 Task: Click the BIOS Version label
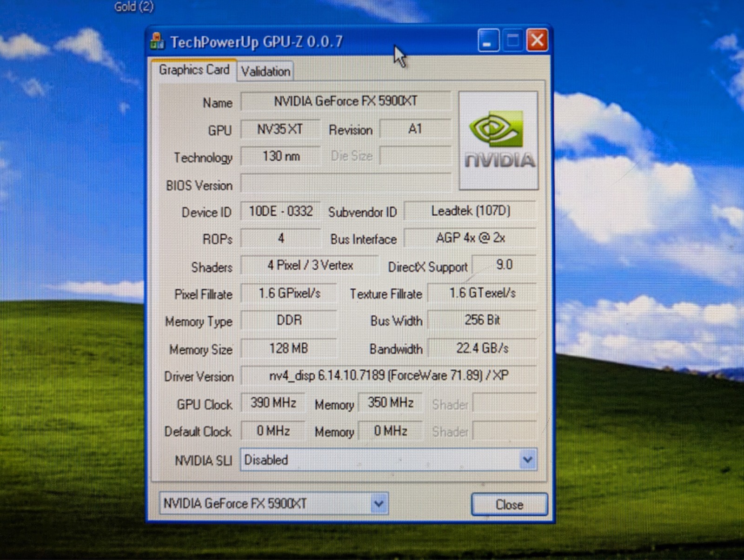click(199, 186)
